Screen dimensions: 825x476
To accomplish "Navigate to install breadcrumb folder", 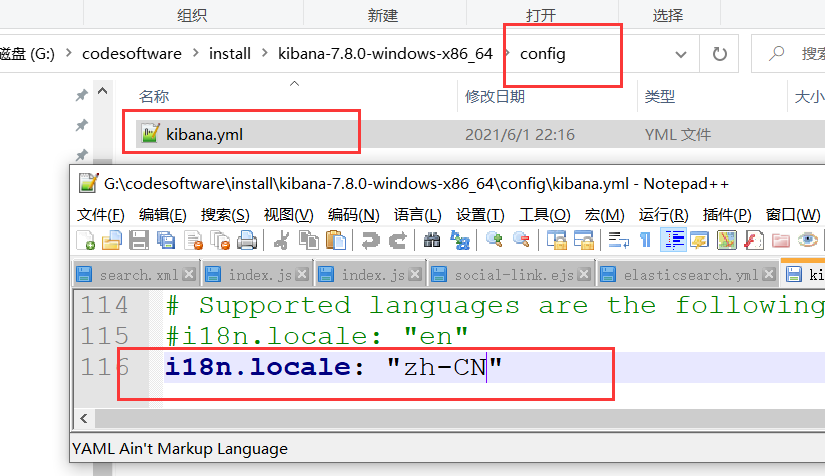I will 229,54.
